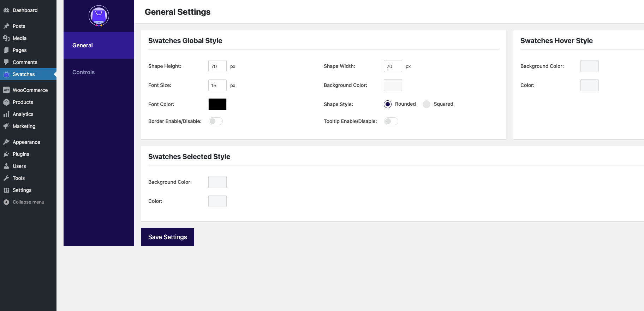This screenshot has height=311, width=644.
Task: Click the Appearance paintbrush icon
Action: click(x=6, y=142)
